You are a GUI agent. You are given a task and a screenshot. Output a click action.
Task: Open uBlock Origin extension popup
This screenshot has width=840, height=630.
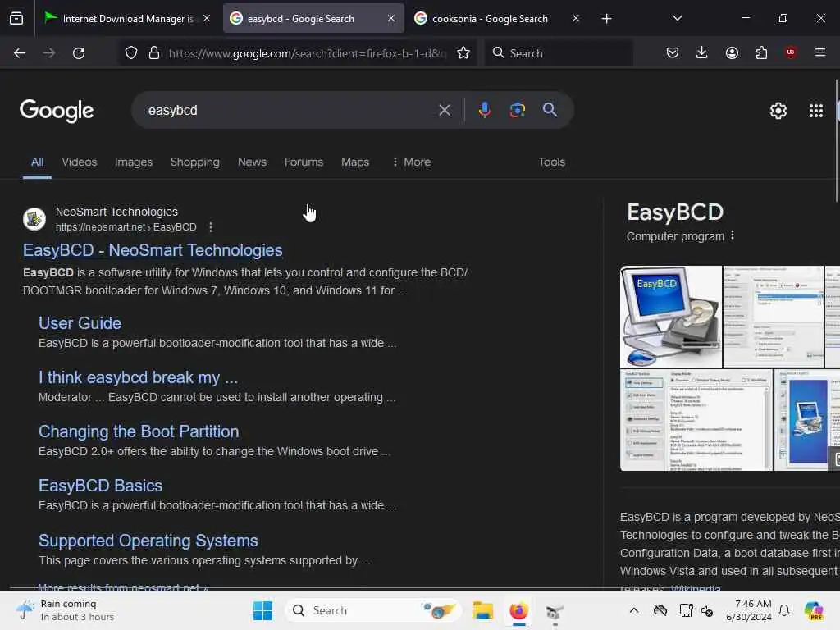(791, 52)
